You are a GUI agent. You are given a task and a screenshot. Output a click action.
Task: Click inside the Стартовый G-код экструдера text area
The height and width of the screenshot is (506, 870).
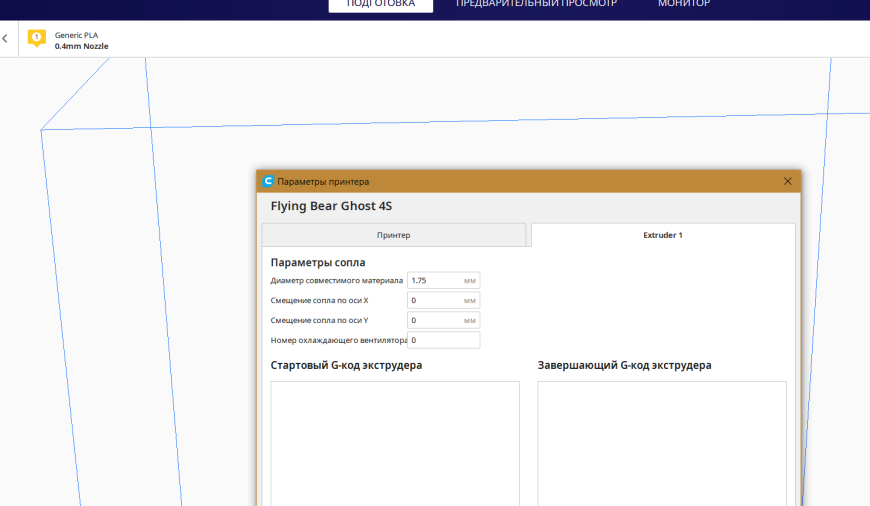coord(395,443)
